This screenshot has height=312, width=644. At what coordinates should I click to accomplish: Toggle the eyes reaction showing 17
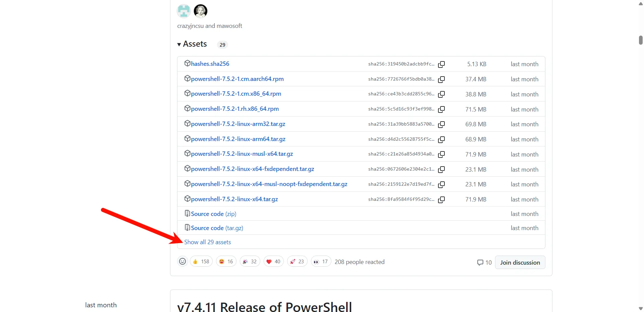click(321, 261)
